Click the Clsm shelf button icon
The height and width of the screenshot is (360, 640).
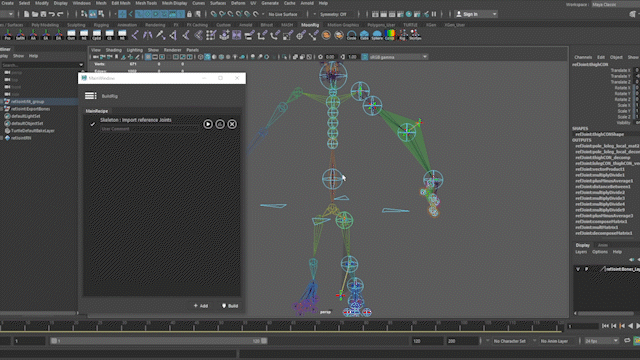(x=96, y=36)
